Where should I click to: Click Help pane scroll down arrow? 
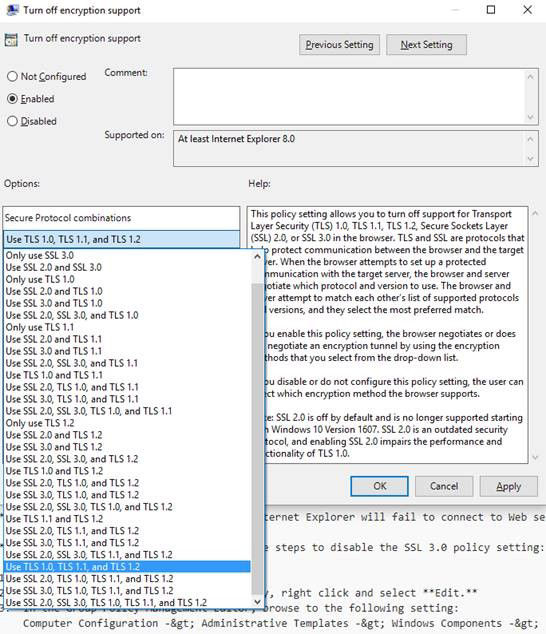click(535, 457)
